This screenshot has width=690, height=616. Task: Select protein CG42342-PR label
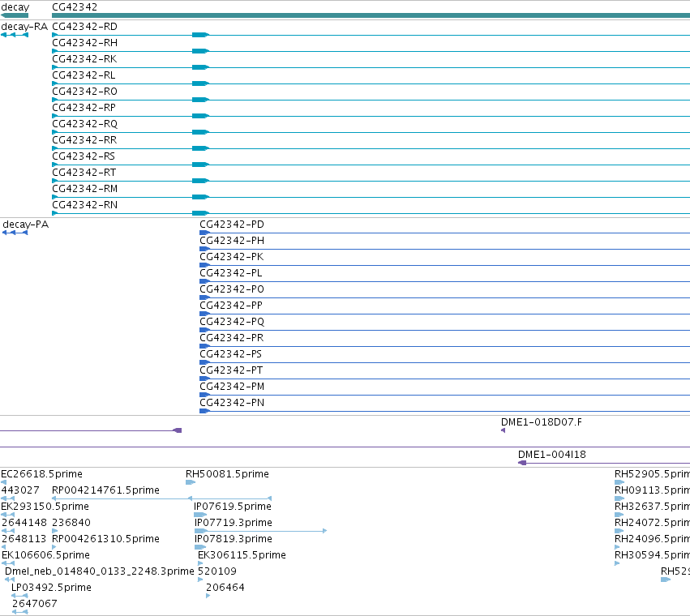[231, 338]
